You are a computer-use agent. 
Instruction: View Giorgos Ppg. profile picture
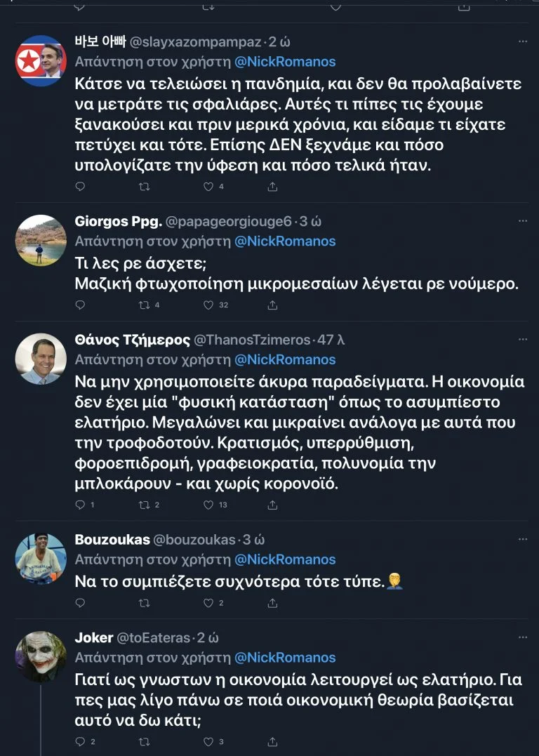(41, 240)
